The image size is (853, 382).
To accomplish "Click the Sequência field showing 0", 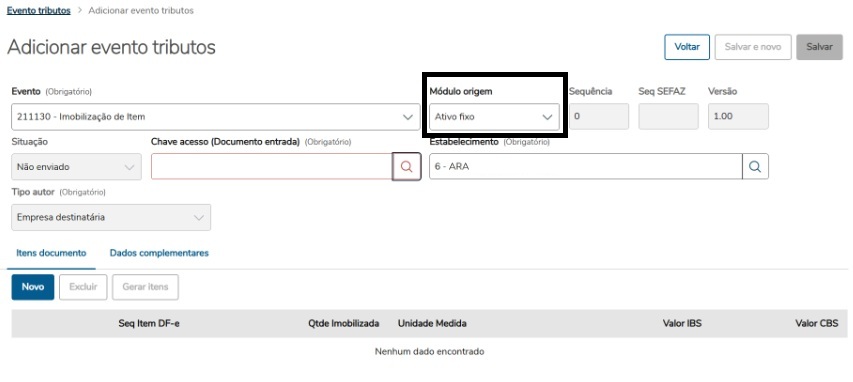I will coord(598,116).
